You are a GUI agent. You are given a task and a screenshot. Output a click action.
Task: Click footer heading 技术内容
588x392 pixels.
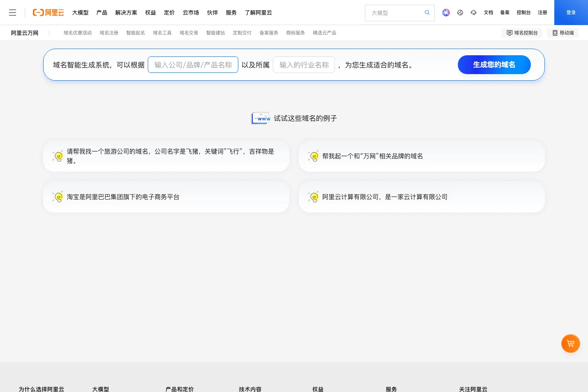pyautogui.click(x=250, y=389)
